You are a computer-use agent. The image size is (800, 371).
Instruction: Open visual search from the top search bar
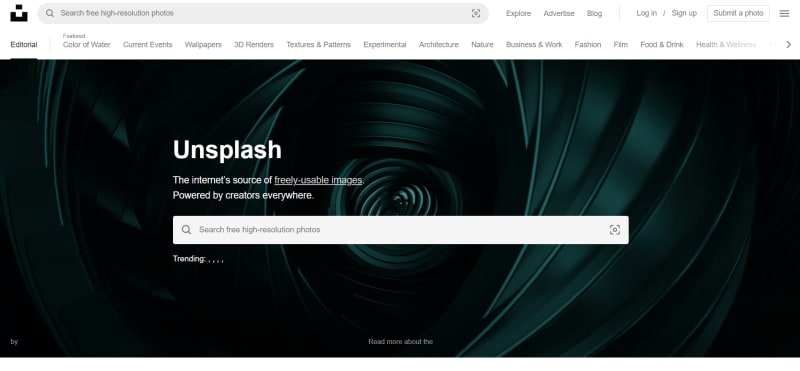tap(476, 13)
